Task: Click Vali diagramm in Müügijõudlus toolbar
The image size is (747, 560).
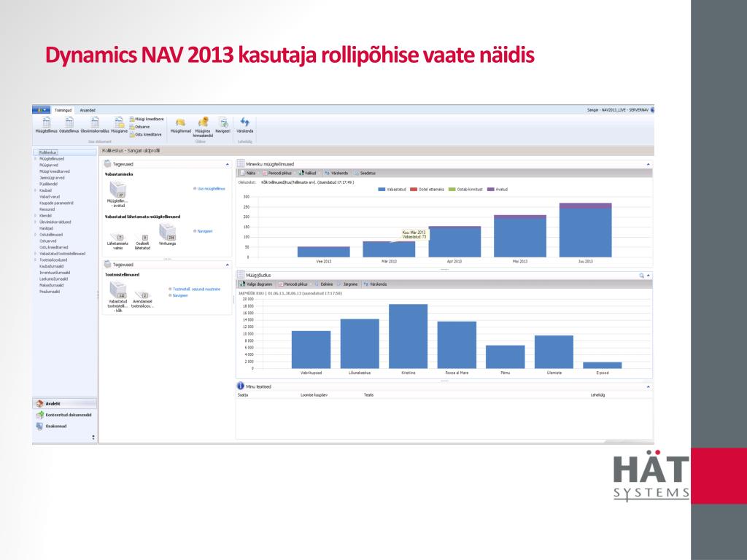Action: click(x=256, y=284)
